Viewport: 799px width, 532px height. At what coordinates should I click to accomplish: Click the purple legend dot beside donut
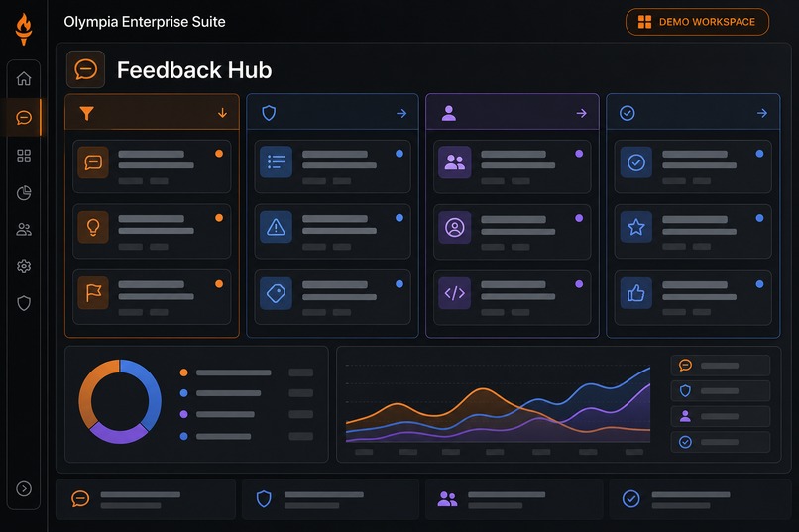[184, 414]
